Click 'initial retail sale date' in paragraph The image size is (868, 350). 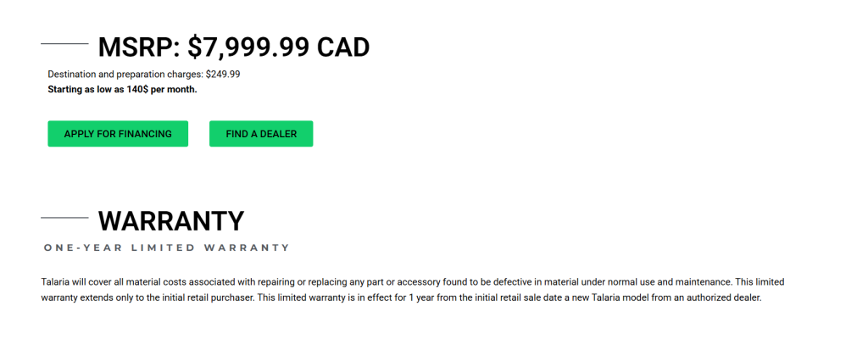click(516, 298)
